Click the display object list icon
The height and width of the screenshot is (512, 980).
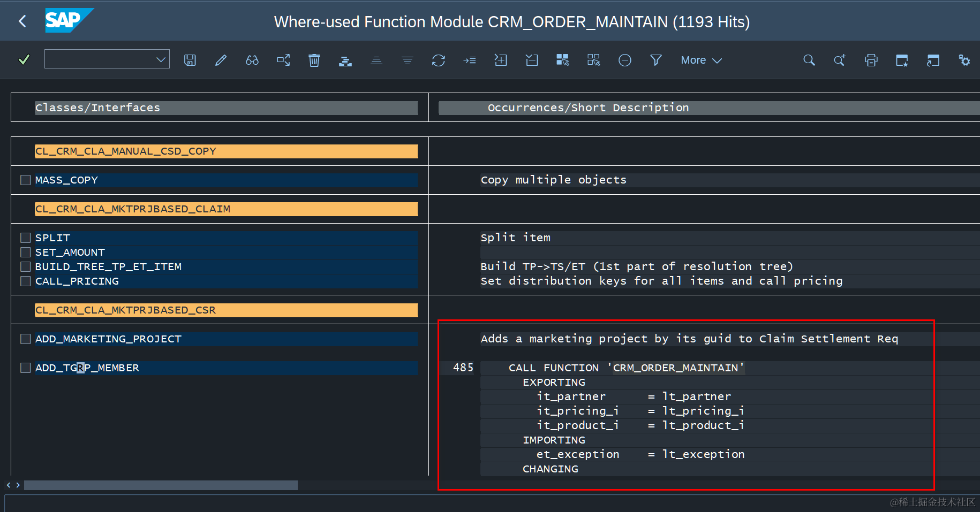point(283,60)
